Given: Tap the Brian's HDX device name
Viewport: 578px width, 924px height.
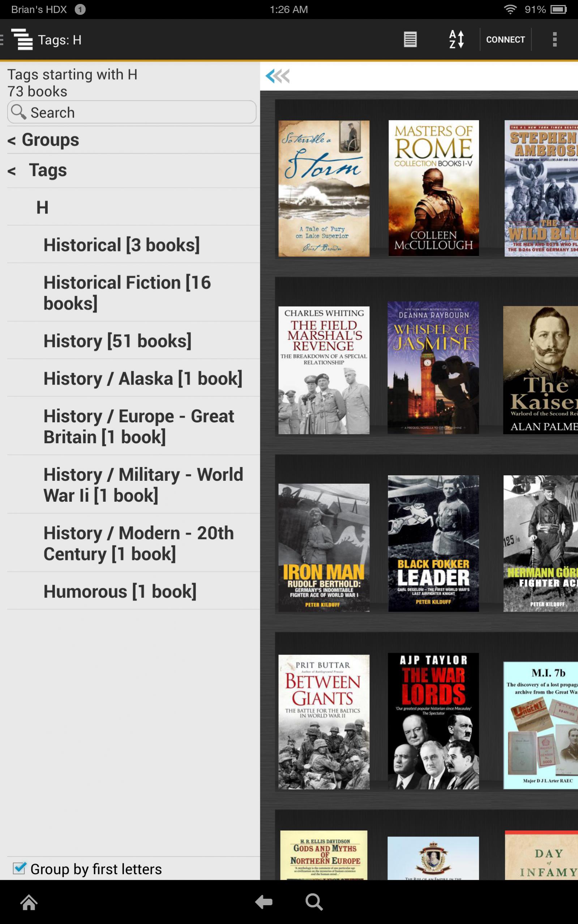Looking at the screenshot, I should click(x=39, y=9).
